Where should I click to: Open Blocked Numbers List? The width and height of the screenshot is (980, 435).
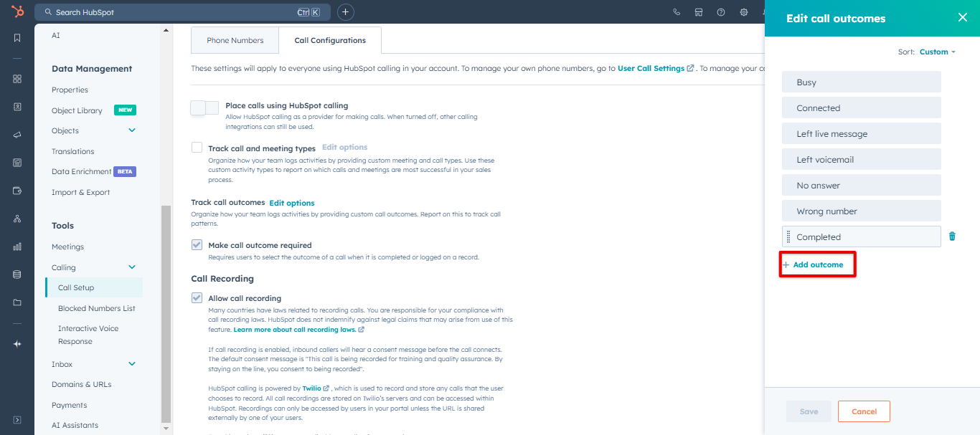(x=97, y=308)
